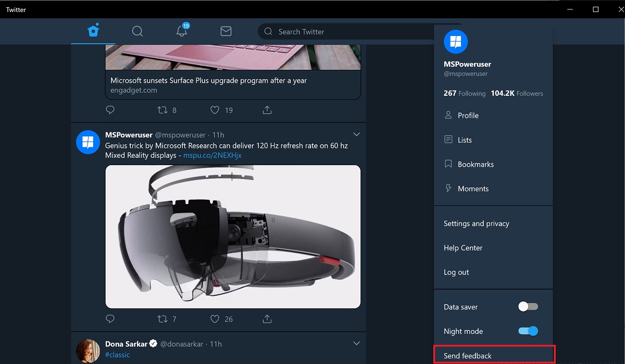The width and height of the screenshot is (625, 364).
Task: Open the Direct Messages envelope tab
Action: [226, 31]
